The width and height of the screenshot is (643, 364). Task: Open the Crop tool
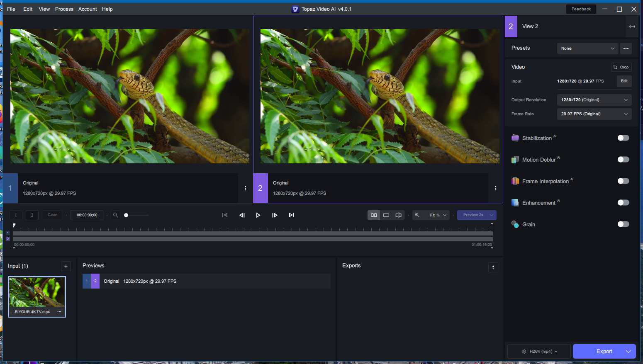click(x=621, y=67)
